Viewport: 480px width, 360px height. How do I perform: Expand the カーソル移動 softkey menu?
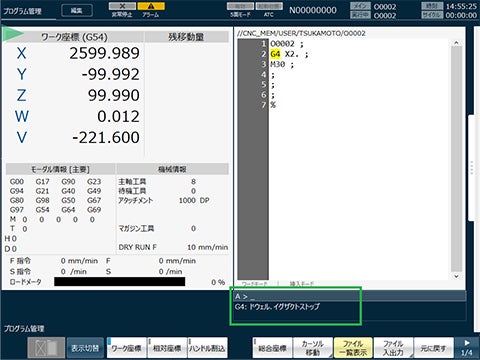coord(313,348)
